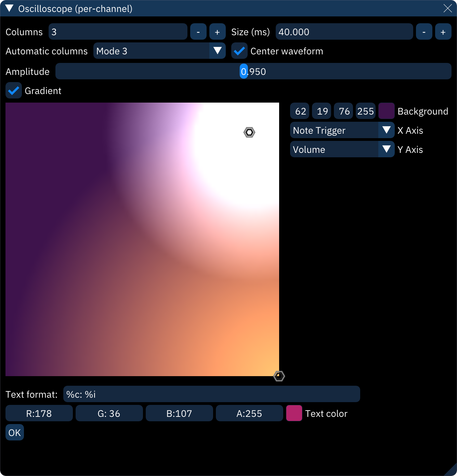Click the R:178 text color red field
The image size is (457, 476).
click(x=39, y=413)
